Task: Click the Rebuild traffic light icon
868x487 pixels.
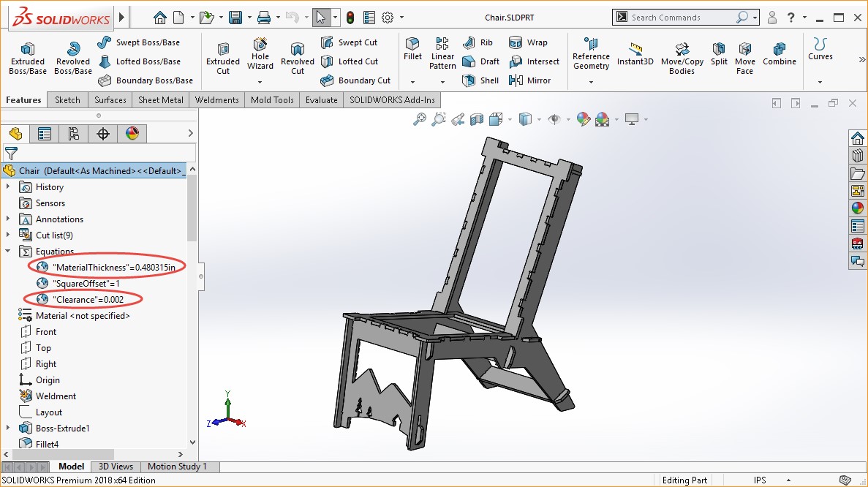Action: point(350,18)
